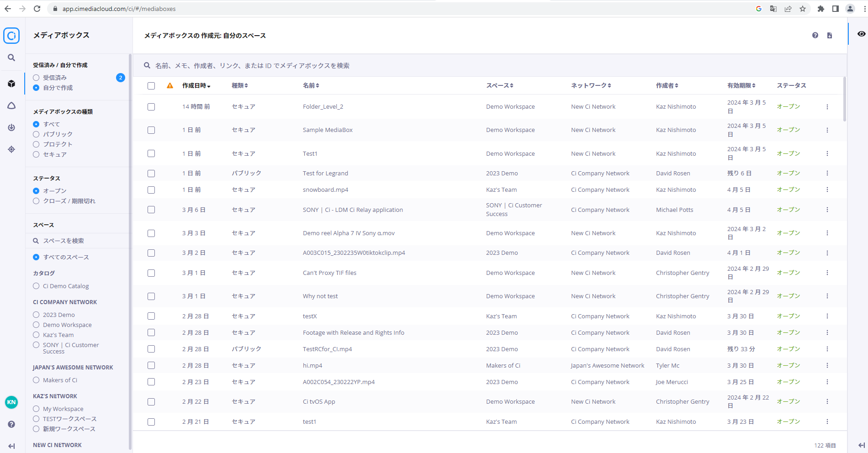Click the 2 received notification badge

point(121,78)
